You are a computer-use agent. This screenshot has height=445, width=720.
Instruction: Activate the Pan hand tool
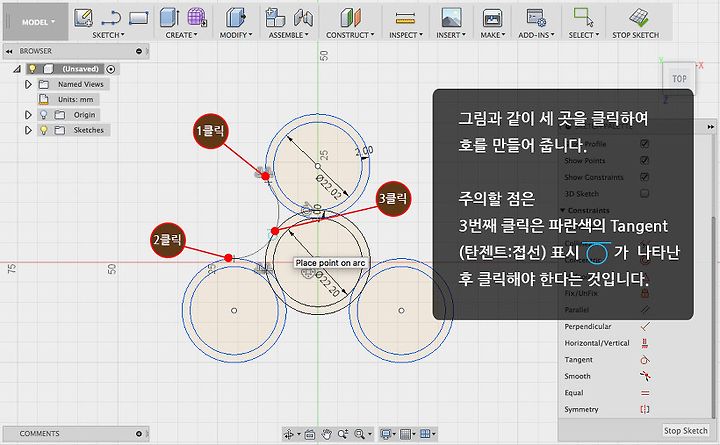coord(326,434)
